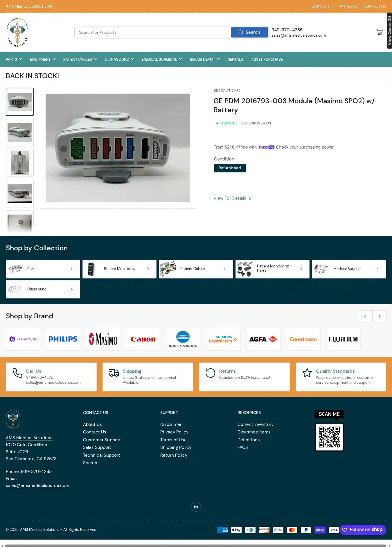Open the shopping cart icon

pyautogui.click(x=379, y=32)
